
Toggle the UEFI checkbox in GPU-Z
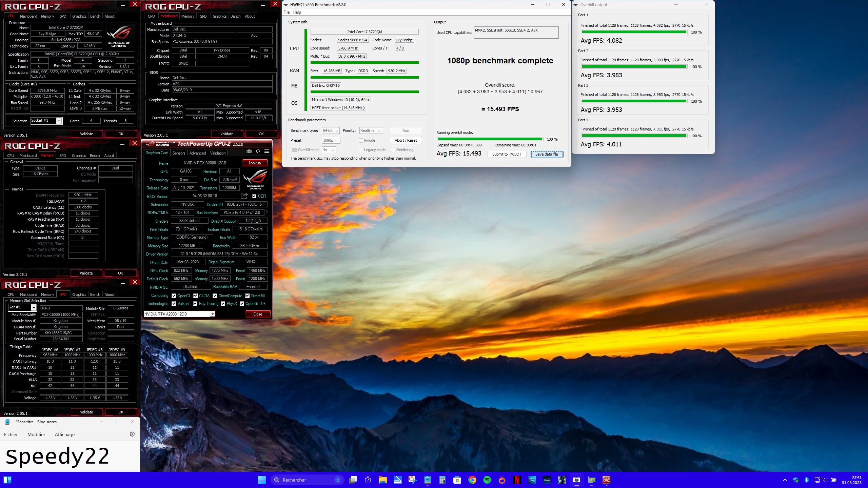254,196
